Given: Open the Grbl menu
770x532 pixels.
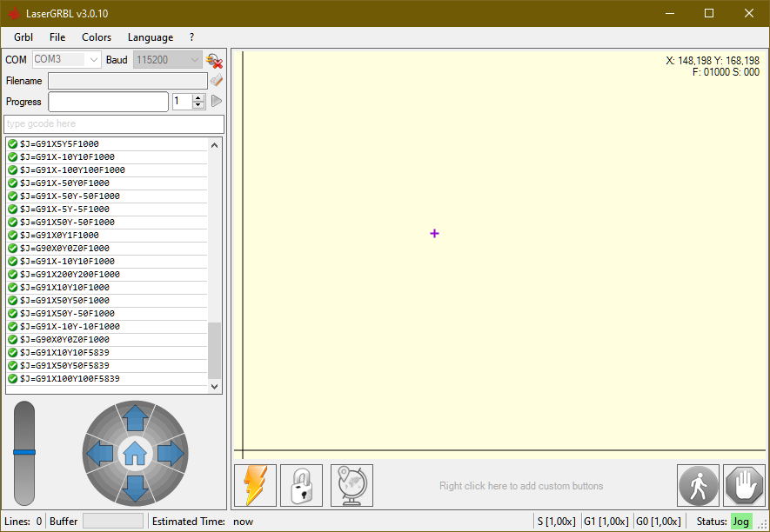Looking at the screenshot, I should [x=23, y=37].
